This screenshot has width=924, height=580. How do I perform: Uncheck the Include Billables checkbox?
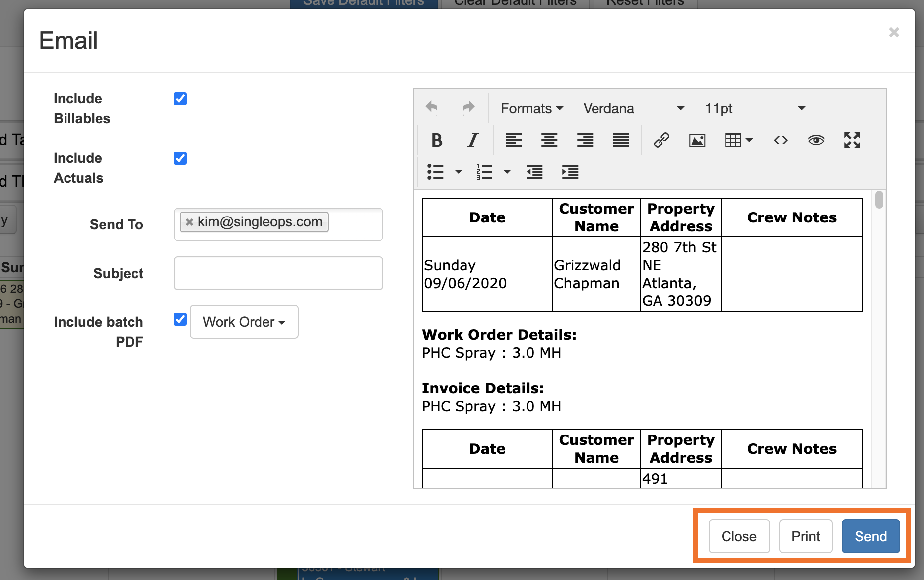[x=180, y=99]
